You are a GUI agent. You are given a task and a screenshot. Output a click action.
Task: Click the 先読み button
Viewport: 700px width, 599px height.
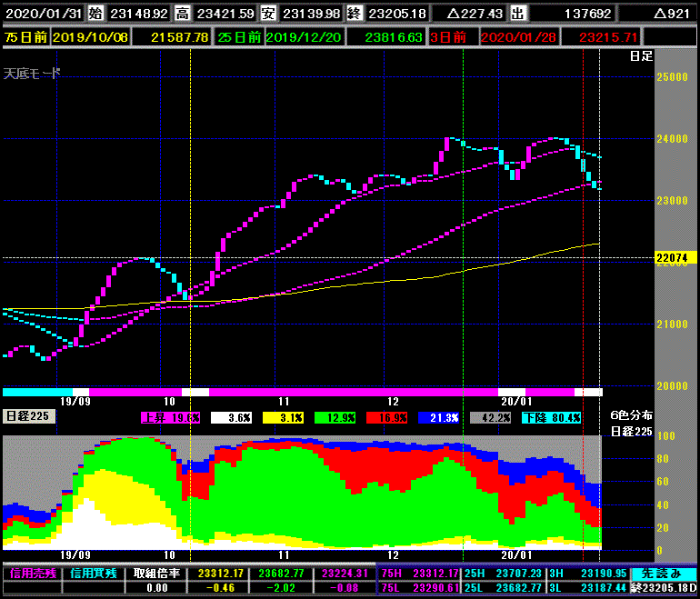pos(663,574)
